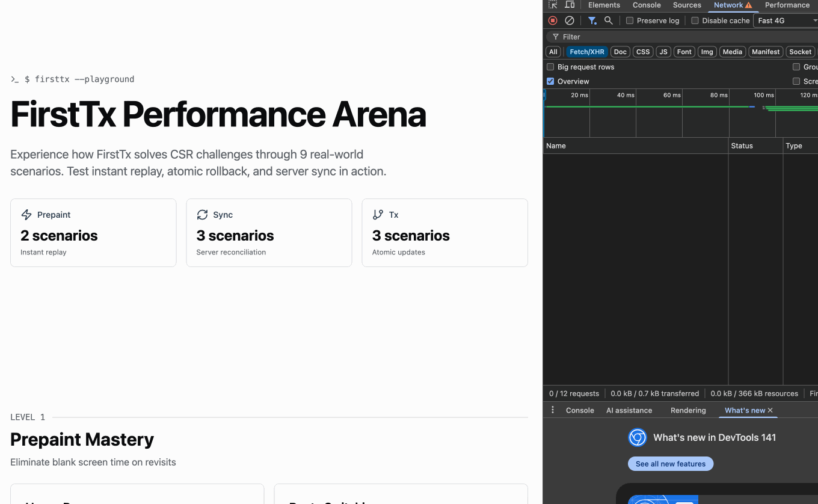Open the drawer Console tab
This screenshot has width=818, height=504.
click(x=580, y=410)
